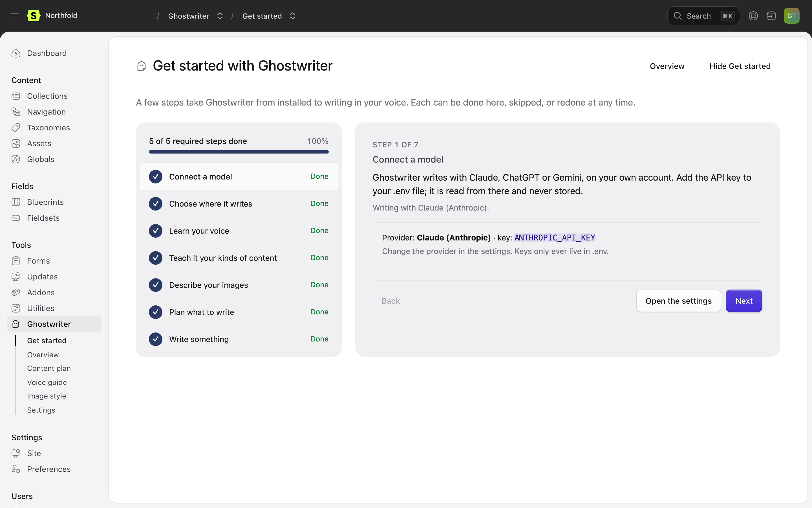Click the Fieldsets icon
This screenshot has width=812, height=508.
[x=16, y=218]
